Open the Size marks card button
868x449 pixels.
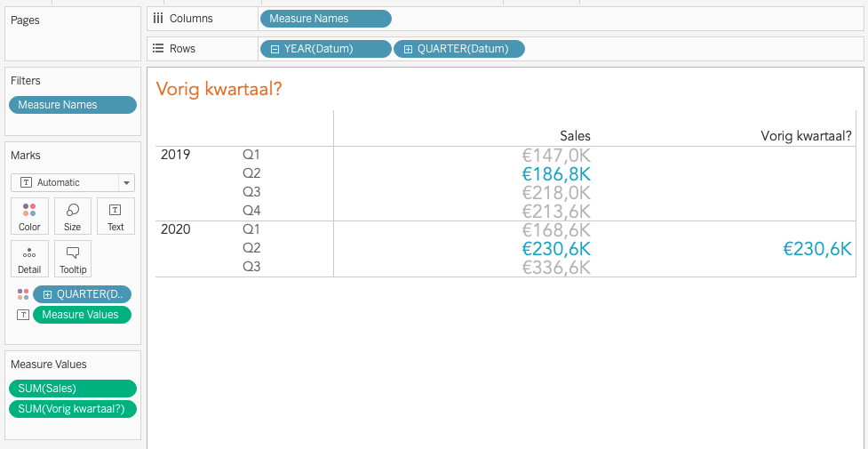73,216
